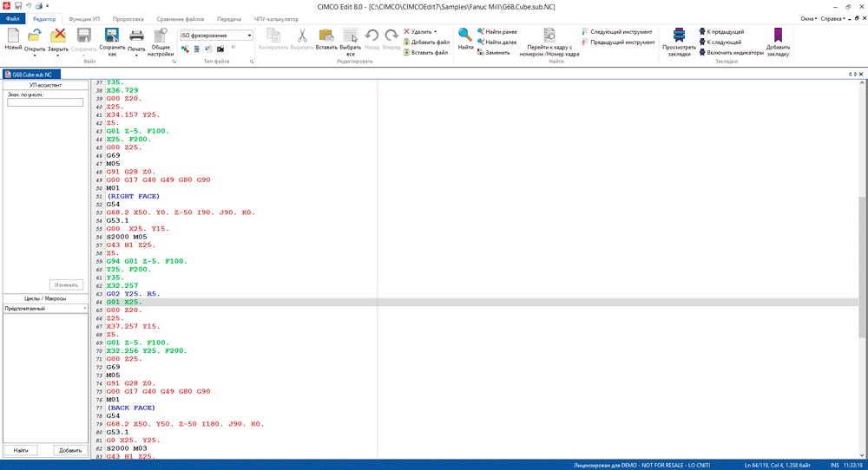Click quick-access undo icon in title bar

[29, 6]
